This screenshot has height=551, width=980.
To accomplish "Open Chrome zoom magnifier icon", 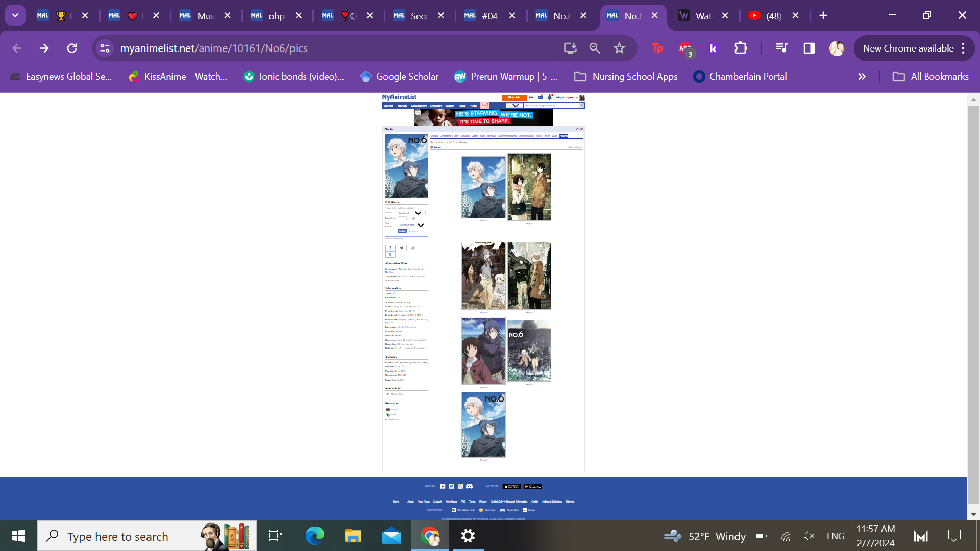I will [595, 48].
